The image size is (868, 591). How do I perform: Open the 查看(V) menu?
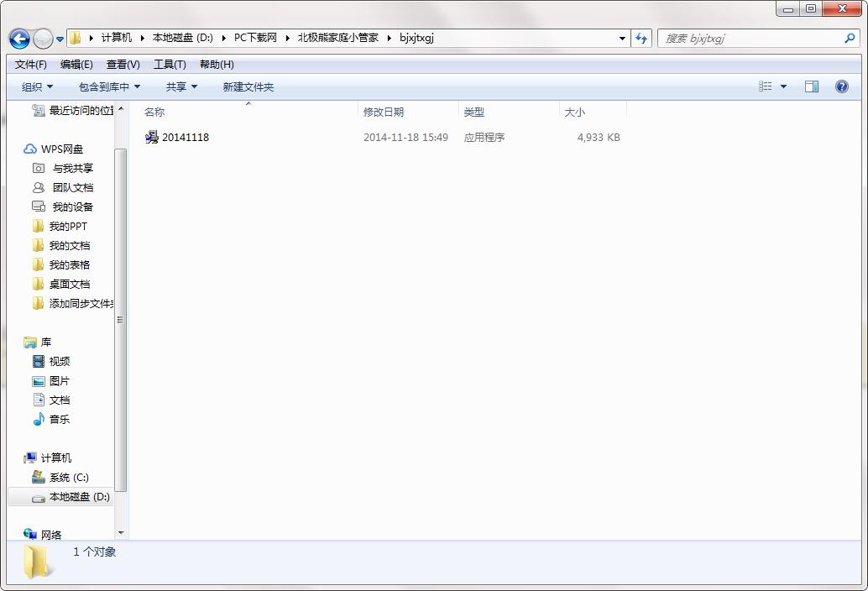click(x=123, y=64)
